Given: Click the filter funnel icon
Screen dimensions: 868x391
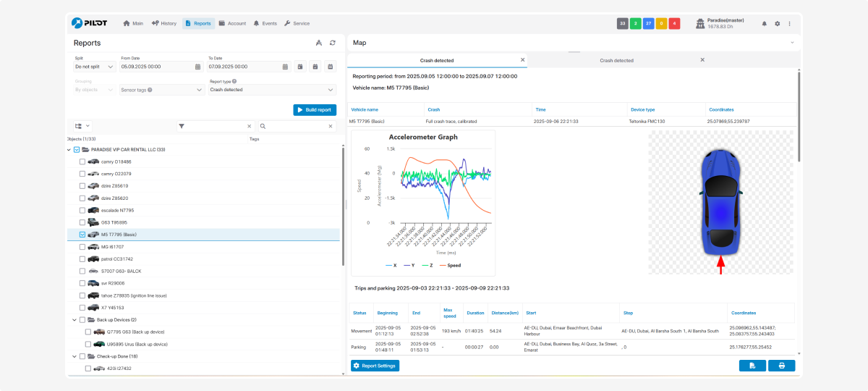Looking at the screenshot, I should pos(182,126).
